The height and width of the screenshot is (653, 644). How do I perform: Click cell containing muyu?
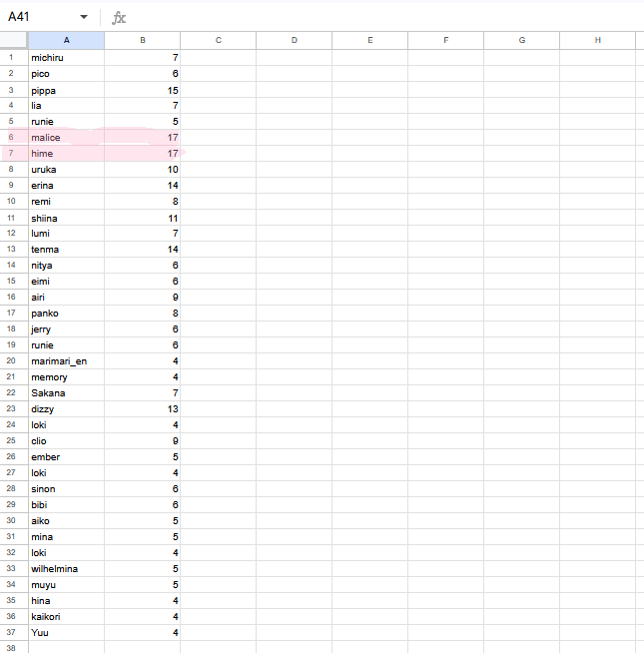coord(66,585)
